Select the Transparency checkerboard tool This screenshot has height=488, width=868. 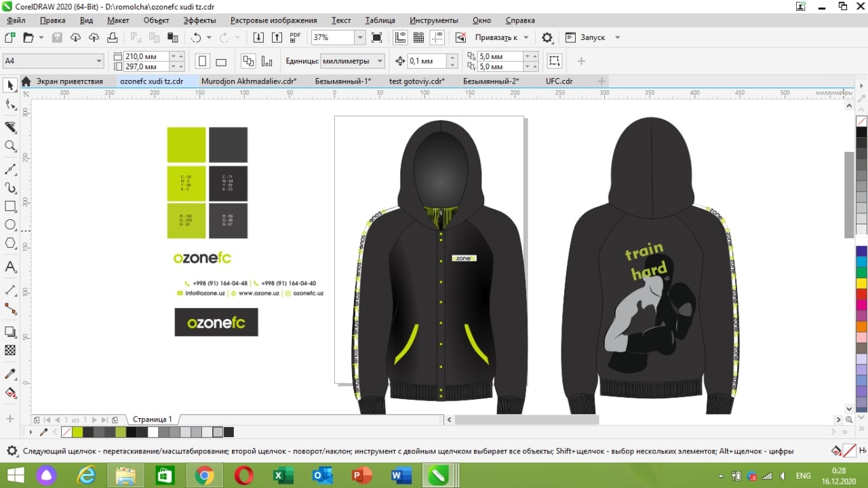(x=10, y=350)
